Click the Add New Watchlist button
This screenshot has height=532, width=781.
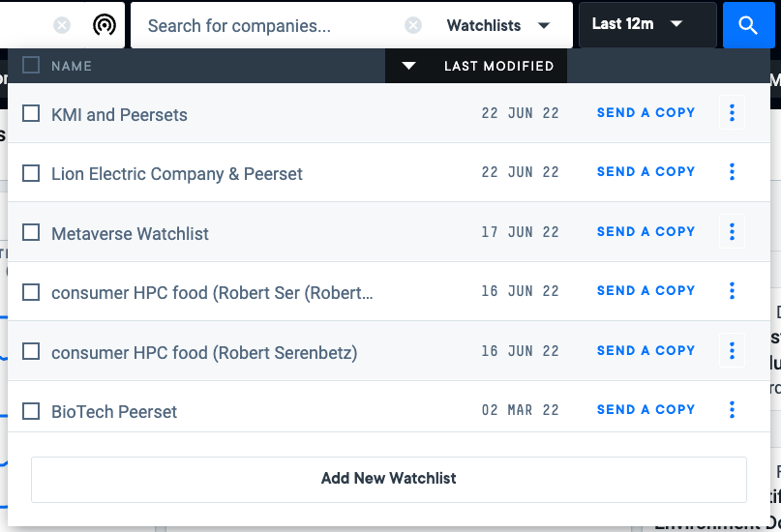click(388, 479)
